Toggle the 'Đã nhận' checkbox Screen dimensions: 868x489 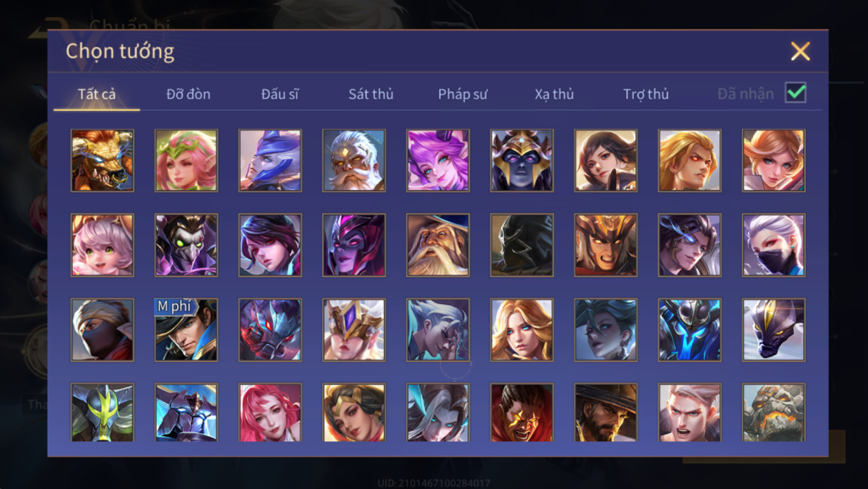(x=796, y=92)
